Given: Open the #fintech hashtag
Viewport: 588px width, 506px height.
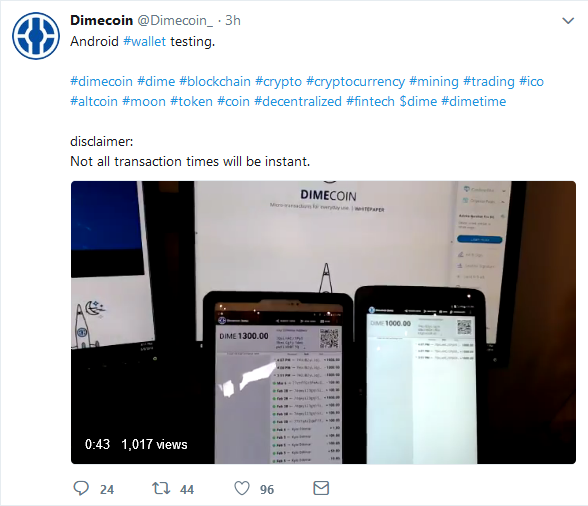Looking at the screenshot, I should tap(370, 101).
